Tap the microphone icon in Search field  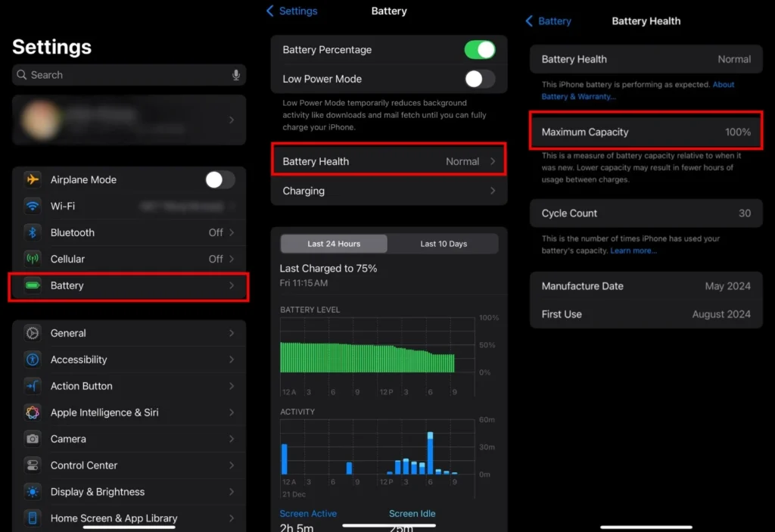(x=236, y=75)
